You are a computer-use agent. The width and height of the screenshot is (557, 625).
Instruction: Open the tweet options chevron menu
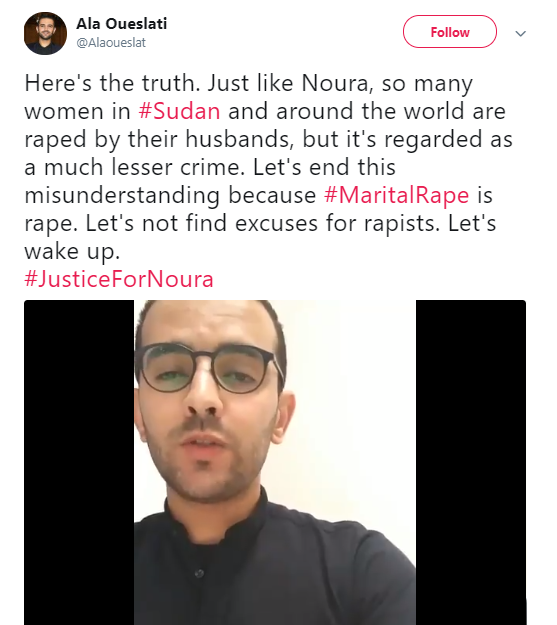pos(520,33)
